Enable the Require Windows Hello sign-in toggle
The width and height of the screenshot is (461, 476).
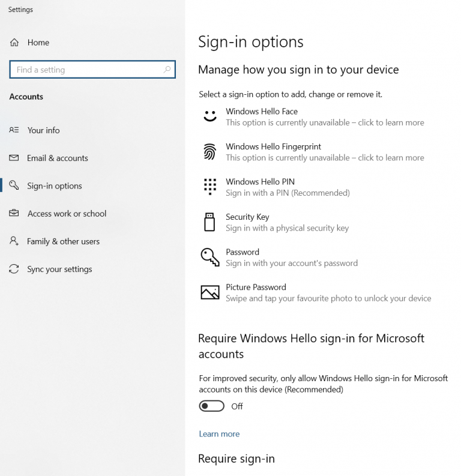point(211,406)
